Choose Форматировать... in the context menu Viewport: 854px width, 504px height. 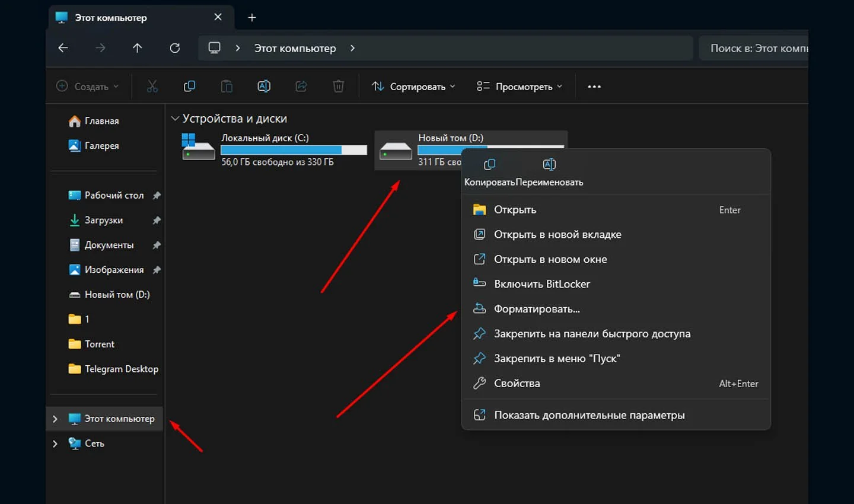pos(616,309)
